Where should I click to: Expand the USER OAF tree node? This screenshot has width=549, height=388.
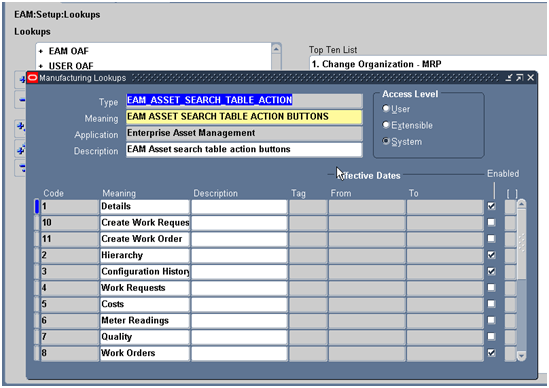click(x=41, y=66)
